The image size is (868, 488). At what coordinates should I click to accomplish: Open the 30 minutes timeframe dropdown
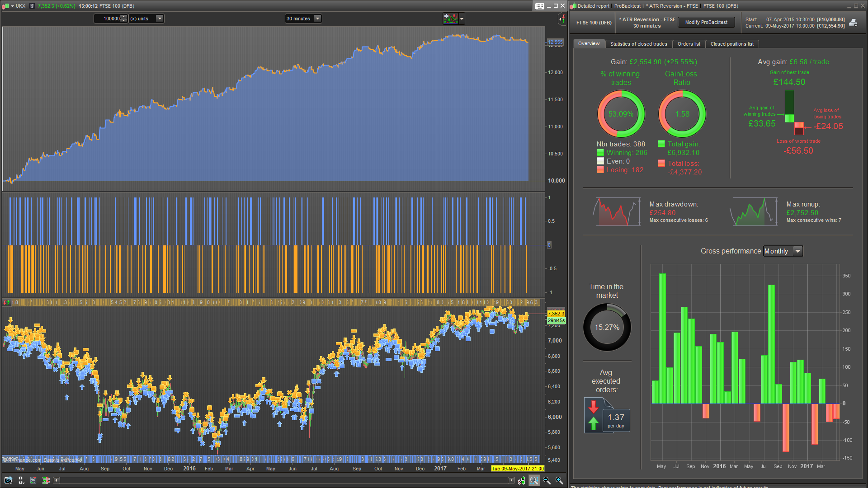[317, 19]
